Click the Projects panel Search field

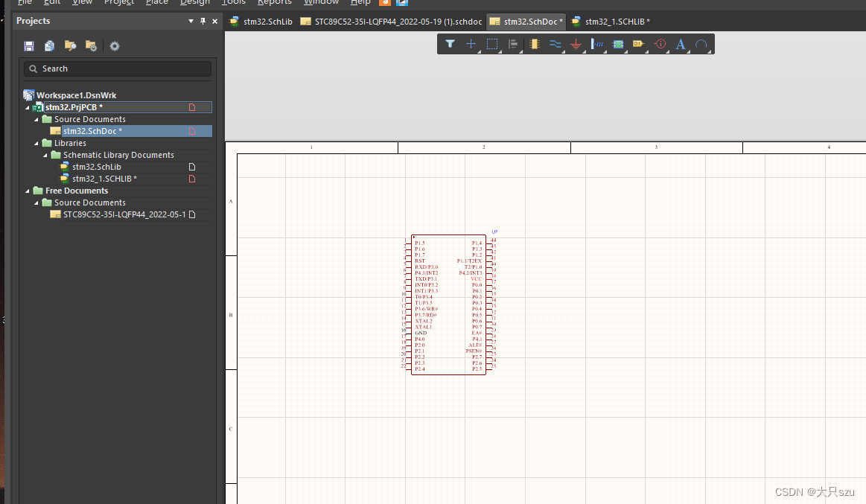(x=118, y=68)
